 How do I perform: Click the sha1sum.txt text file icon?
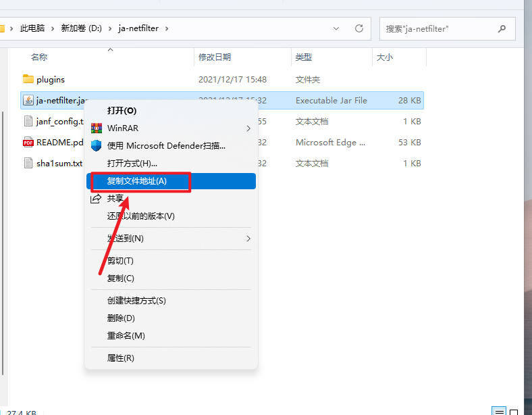(x=28, y=163)
